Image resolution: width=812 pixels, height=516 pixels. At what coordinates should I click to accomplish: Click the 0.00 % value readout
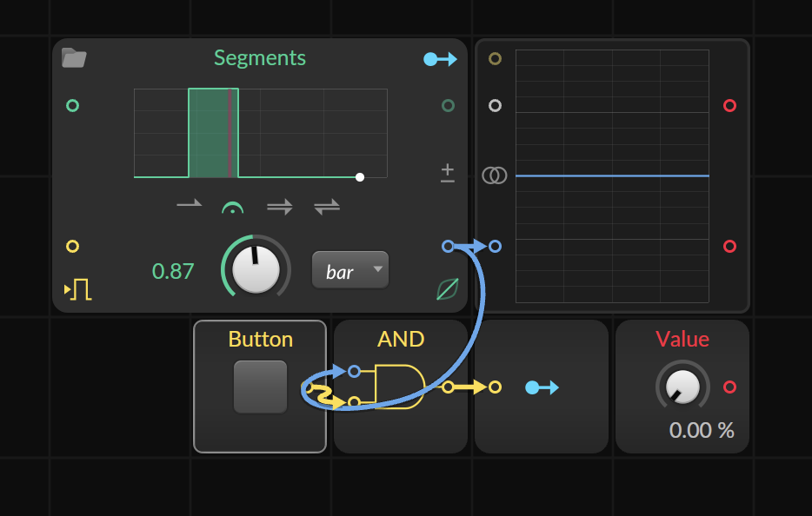pyautogui.click(x=702, y=430)
